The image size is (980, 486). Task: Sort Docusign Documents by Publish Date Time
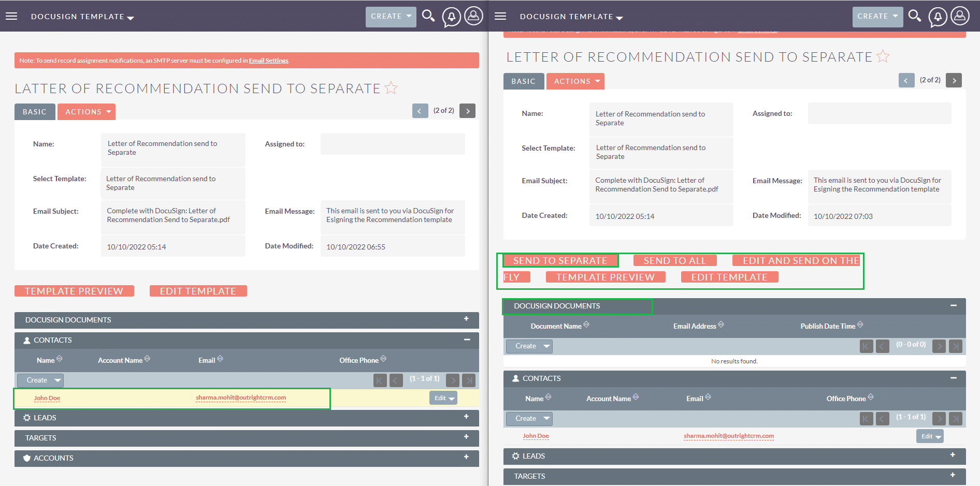(x=860, y=325)
